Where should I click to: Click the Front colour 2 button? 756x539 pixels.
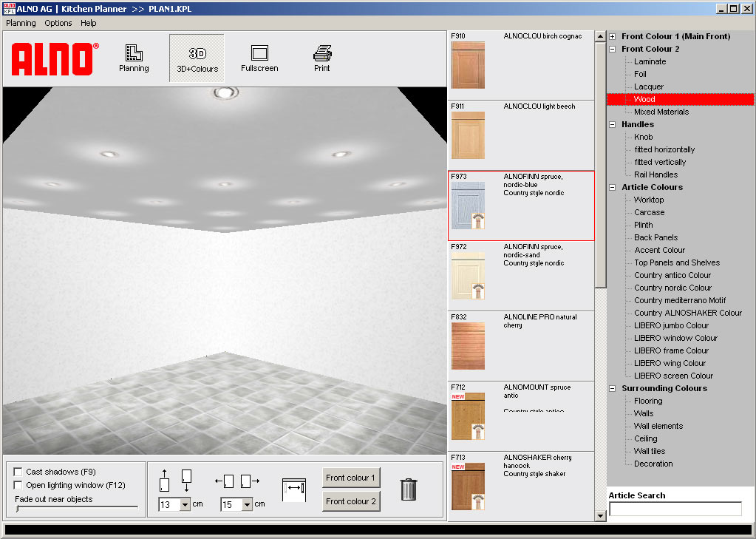click(x=351, y=501)
